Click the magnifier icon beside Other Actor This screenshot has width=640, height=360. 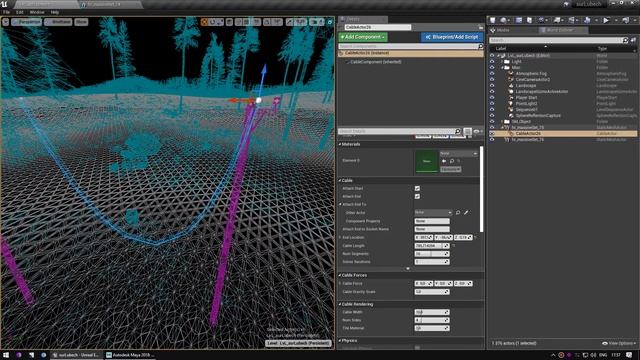(x=458, y=213)
